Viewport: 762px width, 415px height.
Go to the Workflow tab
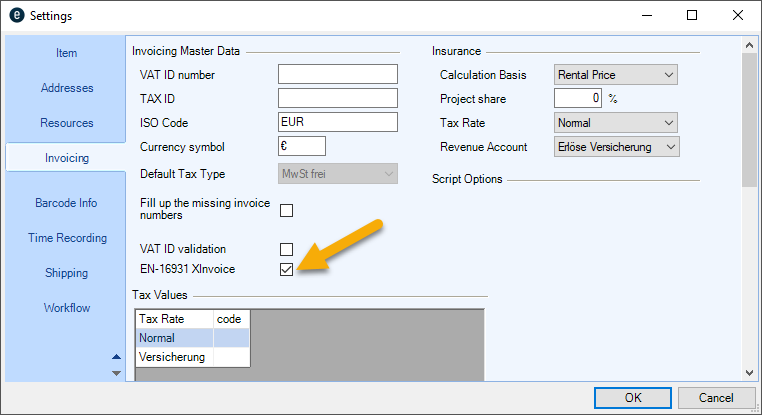click(x=67, y=308)
